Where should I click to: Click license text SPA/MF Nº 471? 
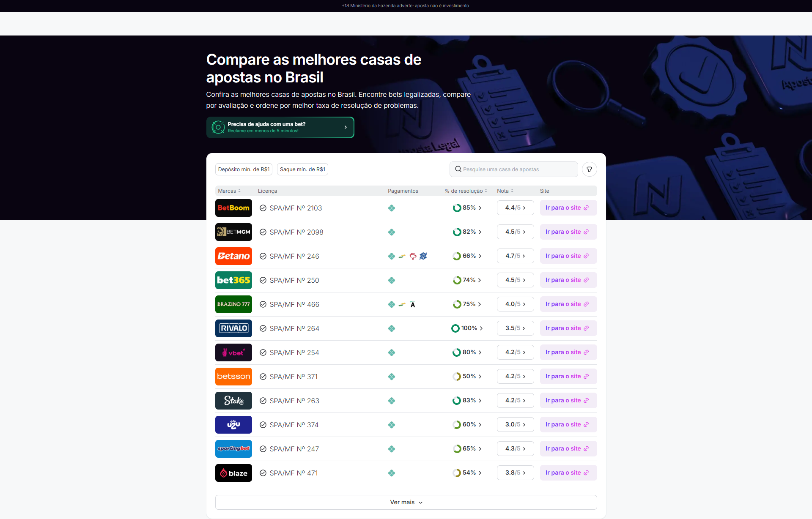(x=294, y=473)
